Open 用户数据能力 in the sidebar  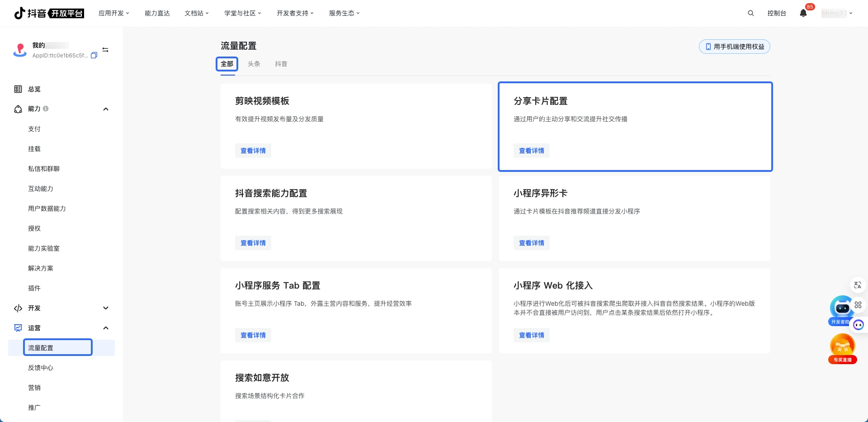point(47,209)
